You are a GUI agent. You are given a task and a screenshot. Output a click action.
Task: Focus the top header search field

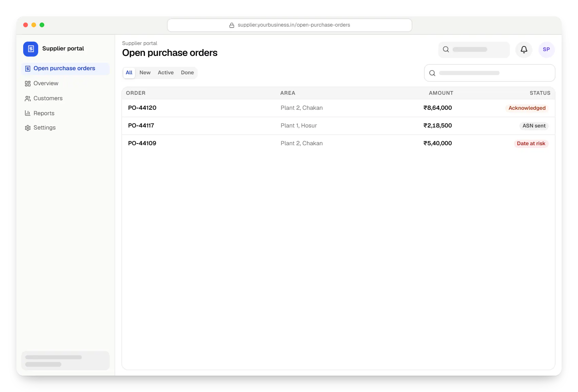pos(474,49)
